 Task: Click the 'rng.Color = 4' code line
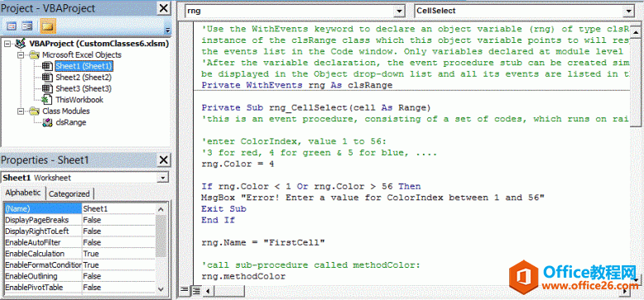click(x=238, y=164)
